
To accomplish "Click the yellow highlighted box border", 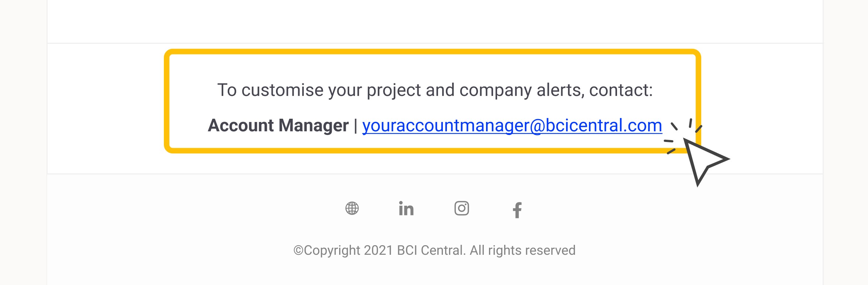I will click(x=432, y=52).
